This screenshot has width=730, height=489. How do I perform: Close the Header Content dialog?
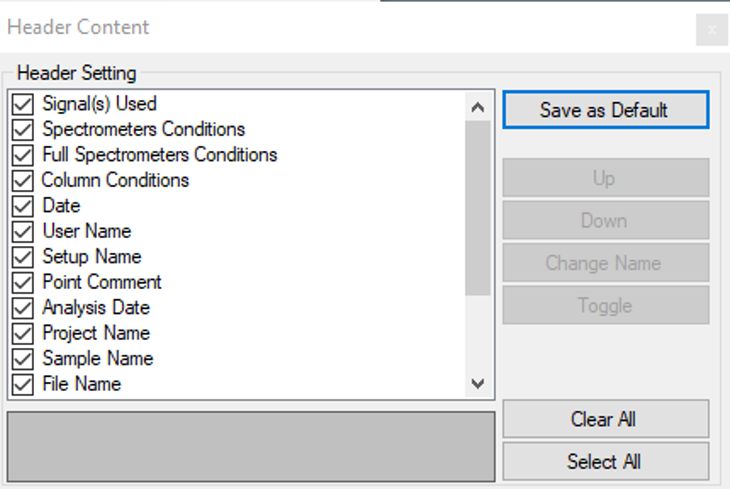pyautogui.click(x=712, y=30)
